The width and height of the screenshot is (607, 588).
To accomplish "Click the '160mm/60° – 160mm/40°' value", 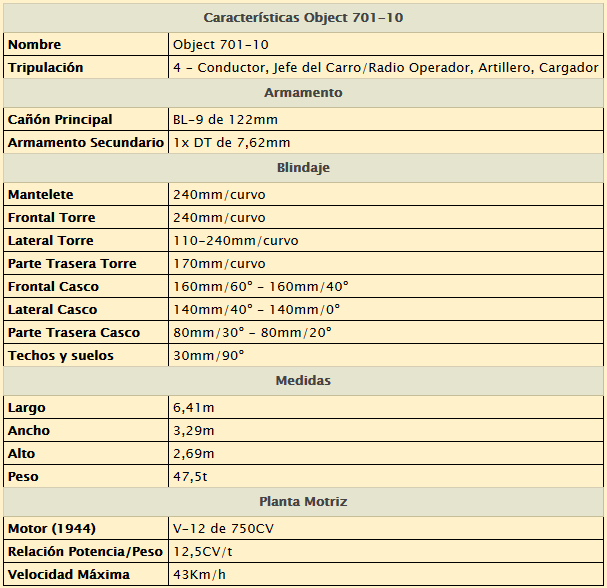I will pos(261,286).
